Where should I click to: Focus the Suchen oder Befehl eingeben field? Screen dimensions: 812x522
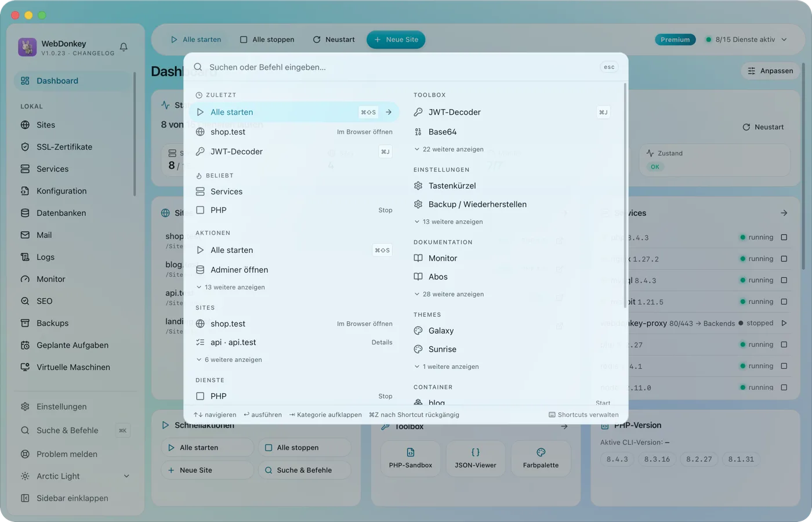click(400, 67)
